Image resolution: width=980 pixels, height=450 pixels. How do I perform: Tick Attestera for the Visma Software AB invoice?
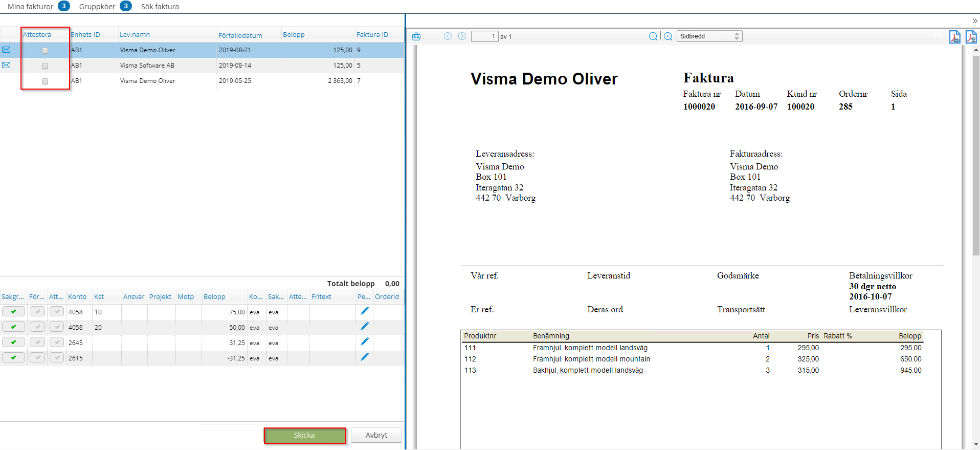pyautogui.click(x=45, y=66)
